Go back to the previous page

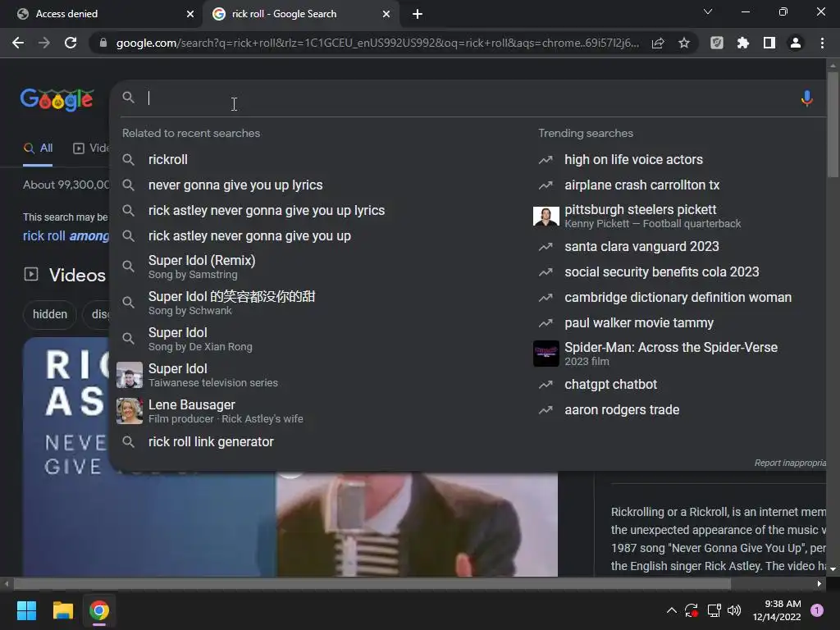(x=18, y=43)
